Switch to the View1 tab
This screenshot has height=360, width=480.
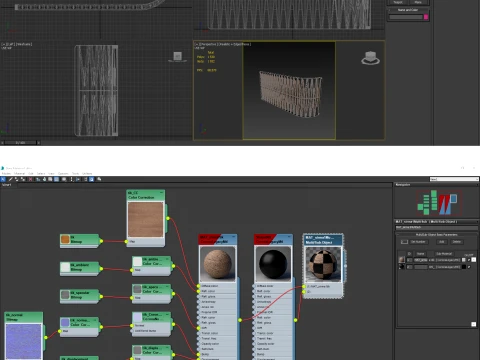[7, 185]
